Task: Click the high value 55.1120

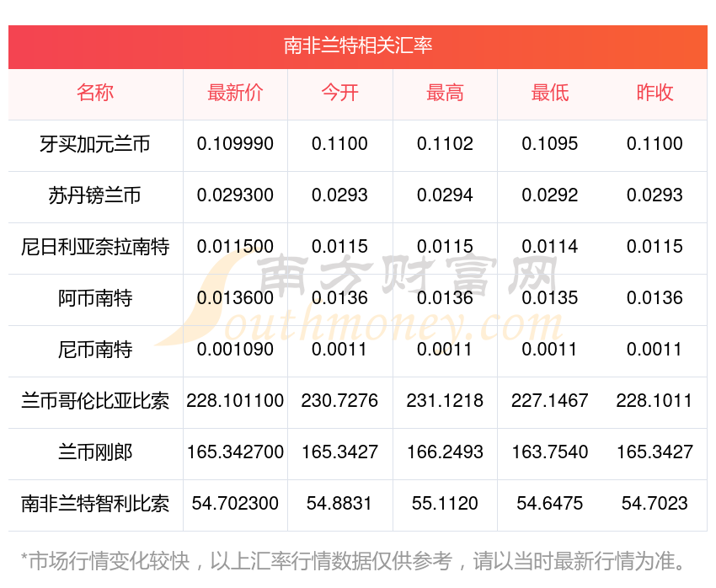Action: click(x=445, y=504)
